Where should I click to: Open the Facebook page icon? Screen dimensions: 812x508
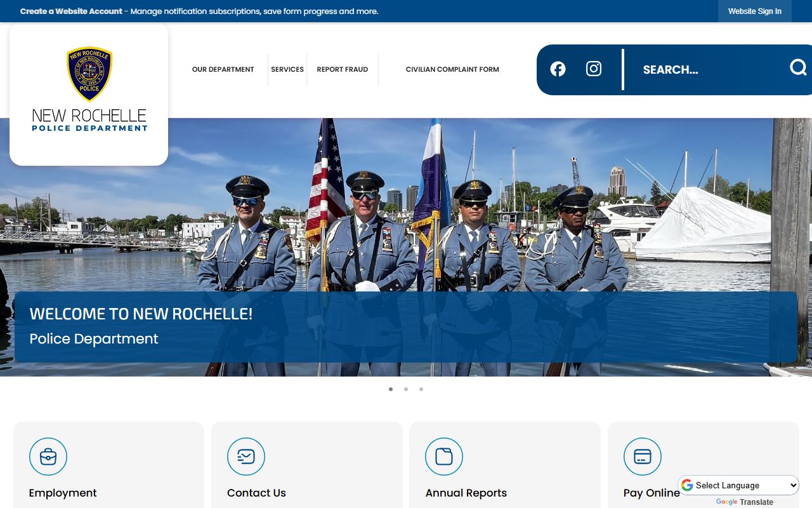pos(558,69)
